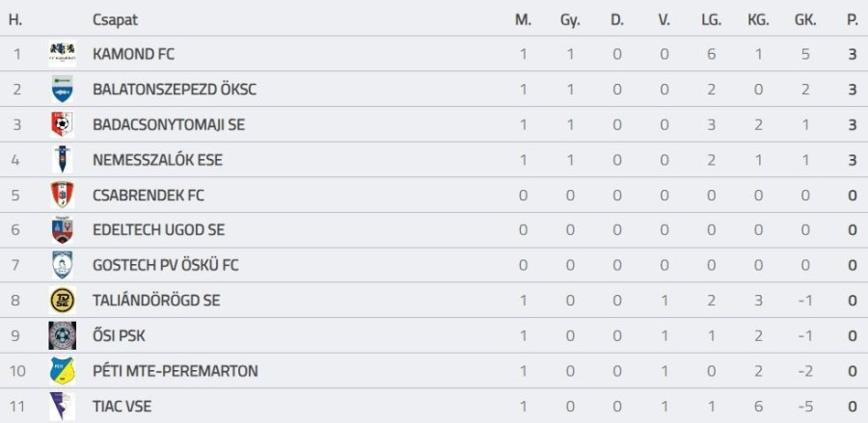This screenshot has width=868, height=423.
Task: Select the TALIÁNDÖRÖGD SE team name
Action: pyautogui.click(x=156, y=301)
